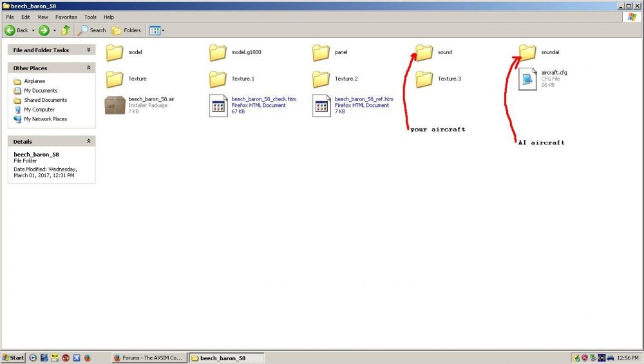Select beech_baron_58_ref.htm file icon

click(321, 106)
